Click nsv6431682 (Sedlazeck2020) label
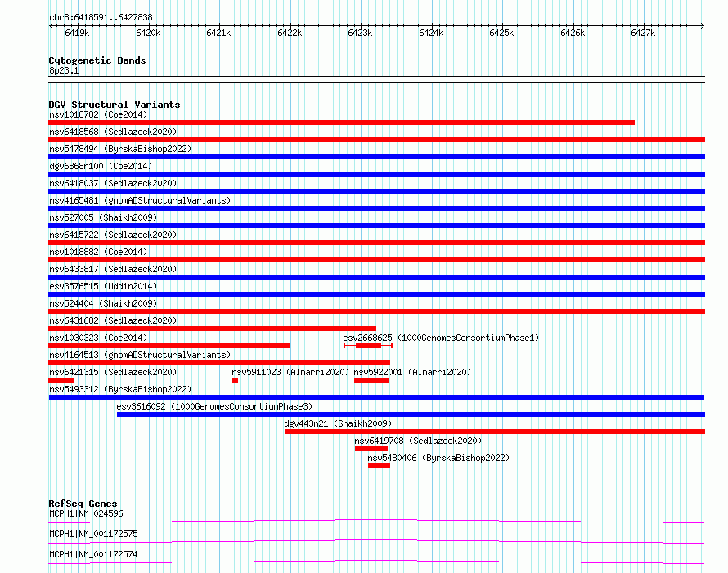Viewport: 728px width, 573px height. 113,320
